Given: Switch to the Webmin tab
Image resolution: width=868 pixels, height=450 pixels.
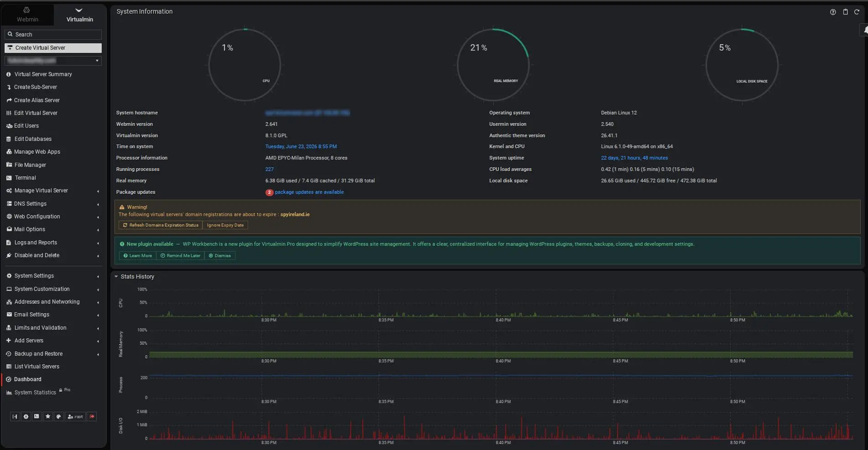Looking at the screenshot, I should pos(27,15).
